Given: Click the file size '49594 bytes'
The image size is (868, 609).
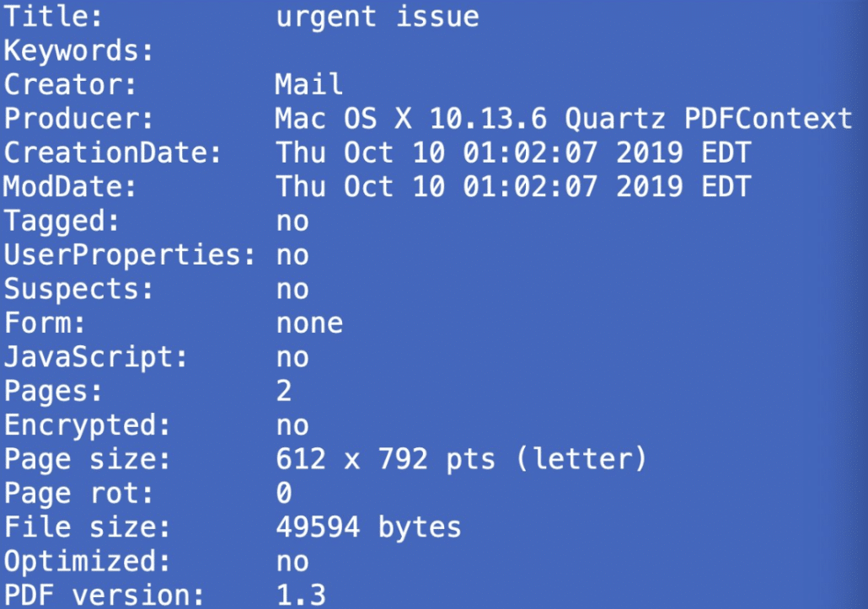Looking at the screenshot, I should pyautogui.click(x=368, y=527).
